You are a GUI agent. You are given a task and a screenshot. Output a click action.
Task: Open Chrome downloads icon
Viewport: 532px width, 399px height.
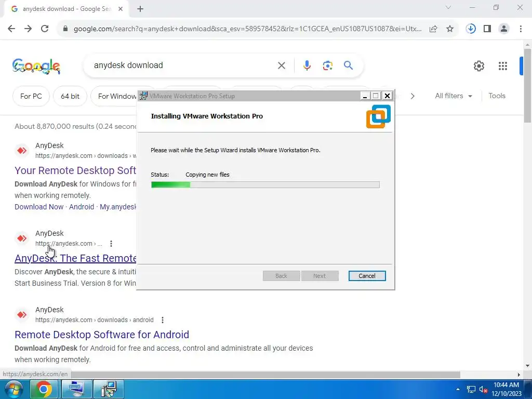tap(471, 29)
